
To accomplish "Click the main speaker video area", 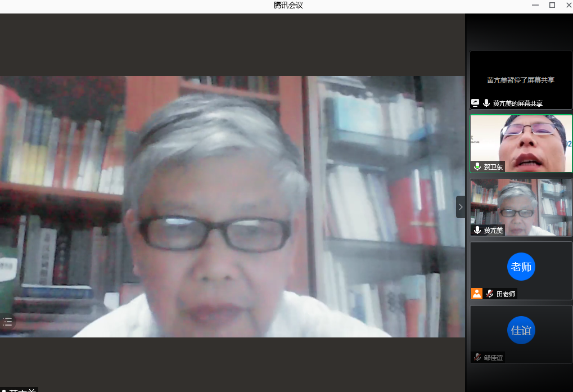I will tap(232, 206).
